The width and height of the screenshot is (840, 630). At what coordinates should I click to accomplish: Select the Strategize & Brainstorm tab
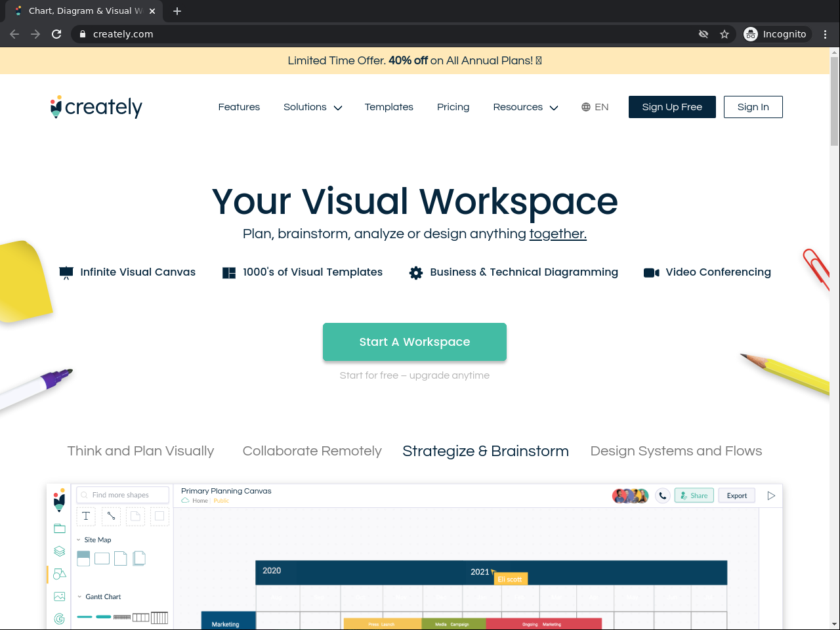[x=486, y=451]
